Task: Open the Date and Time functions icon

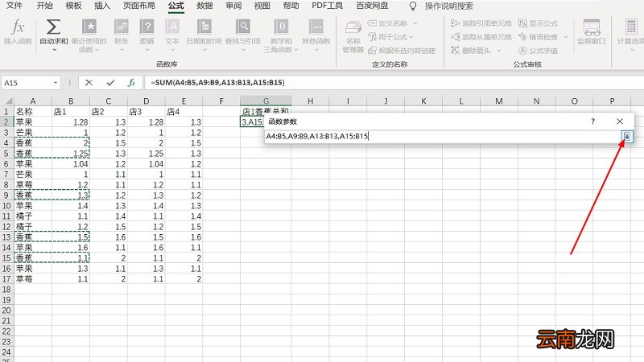Action: click(204, 27)
